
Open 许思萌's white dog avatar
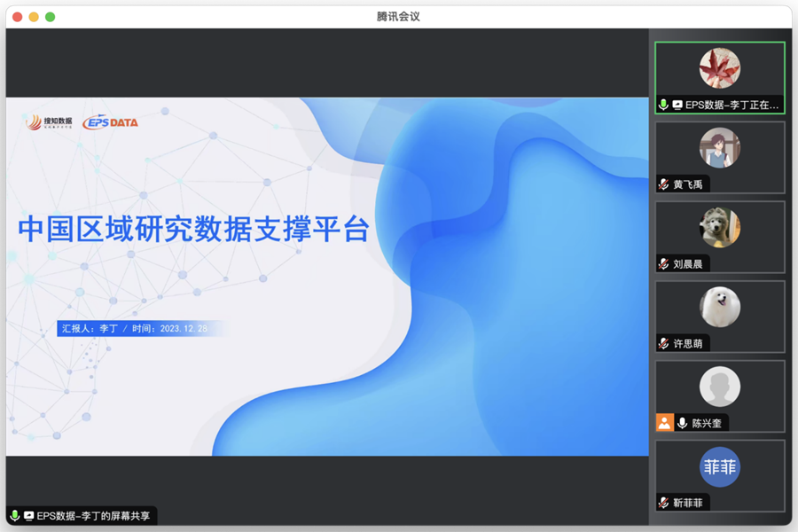tap(719, 307)
